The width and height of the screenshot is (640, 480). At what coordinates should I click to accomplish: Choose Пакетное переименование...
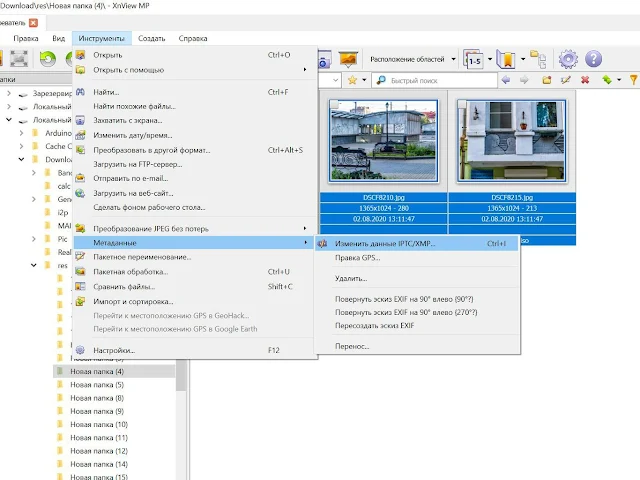point(195,257)
